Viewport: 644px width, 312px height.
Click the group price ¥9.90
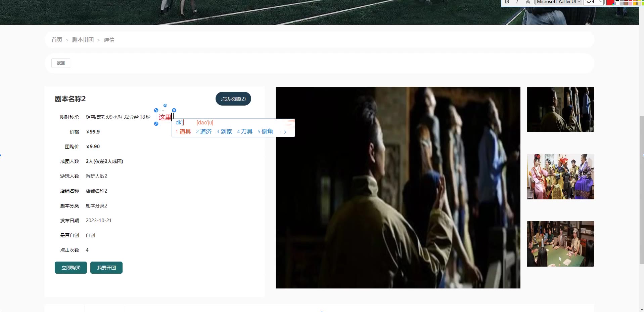click(93, 147)
